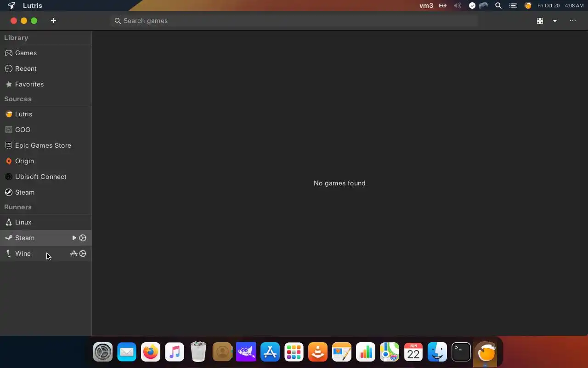Open the volume control in the top bar
Viewport: 588px width, 368px height.
click(457, 6)
